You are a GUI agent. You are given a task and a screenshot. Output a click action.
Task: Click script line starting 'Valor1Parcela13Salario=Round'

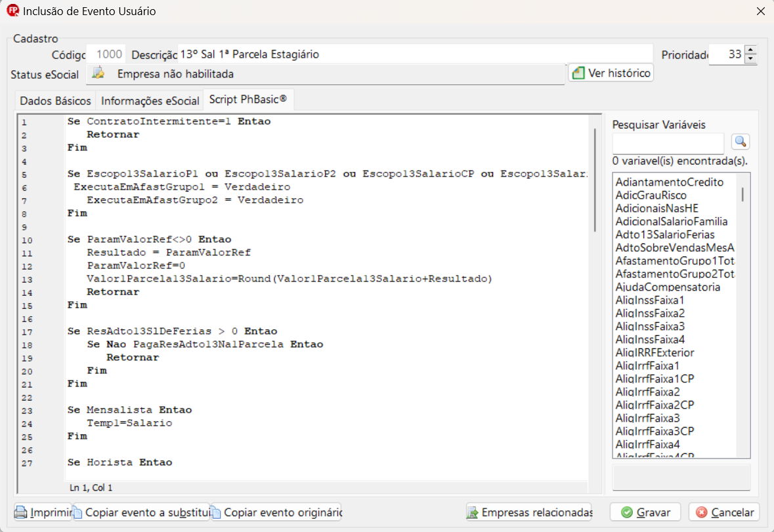290,279
